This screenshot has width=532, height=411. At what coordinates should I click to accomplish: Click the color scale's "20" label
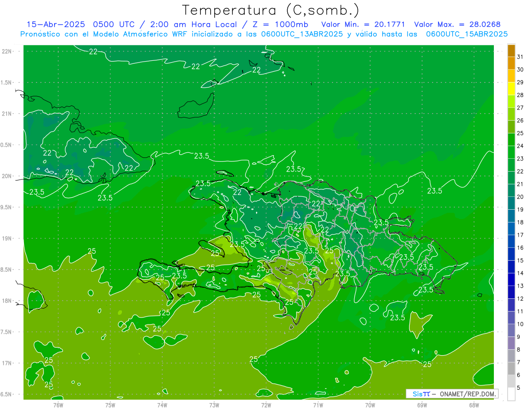(x=520, y=197)
